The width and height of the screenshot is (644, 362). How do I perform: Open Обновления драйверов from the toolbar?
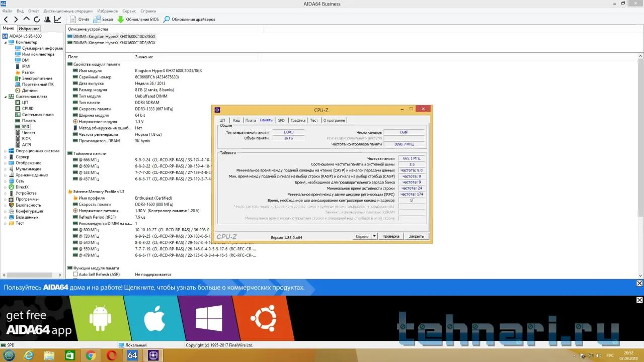pos(189,20)
